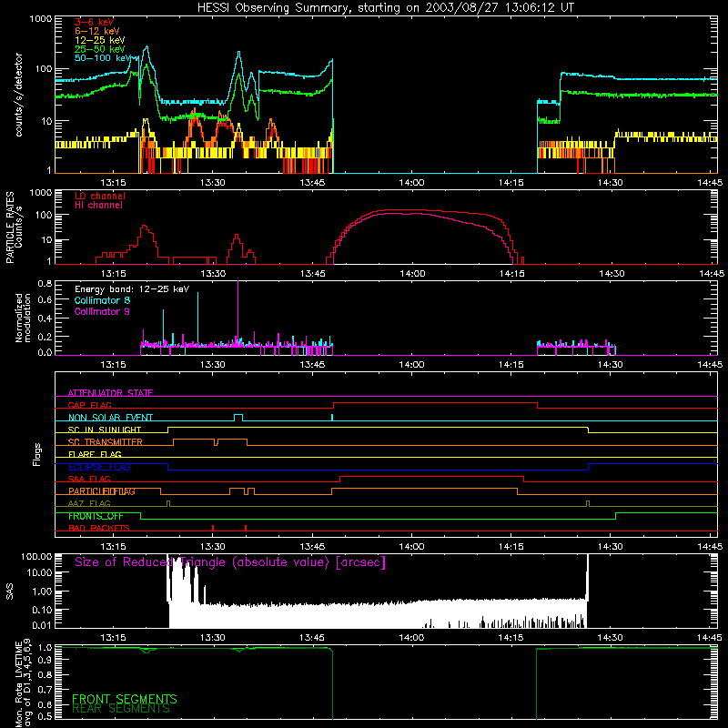Click the Mon. Rate LIVETIME axis title
The image size is (728, 728).
23,683
